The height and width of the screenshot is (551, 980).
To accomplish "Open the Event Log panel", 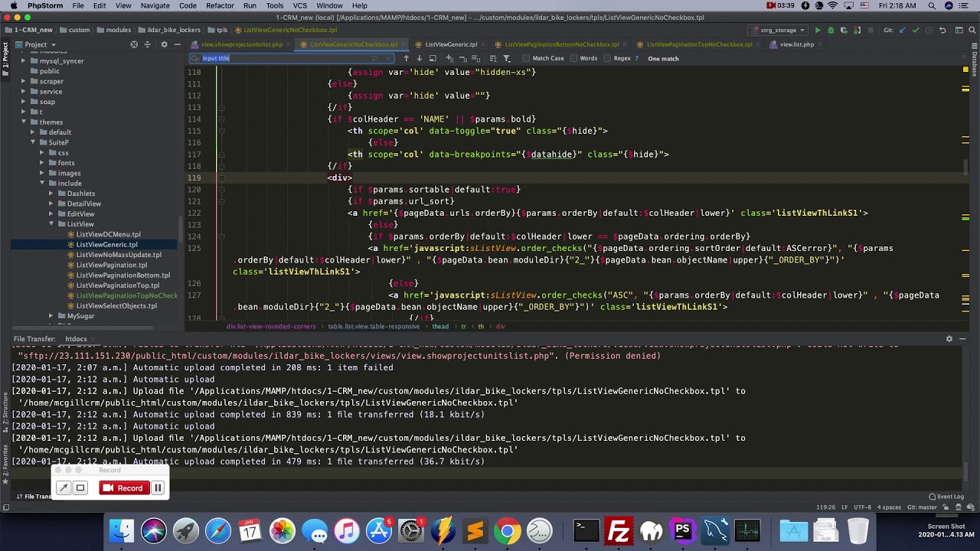I will (946, 497).
